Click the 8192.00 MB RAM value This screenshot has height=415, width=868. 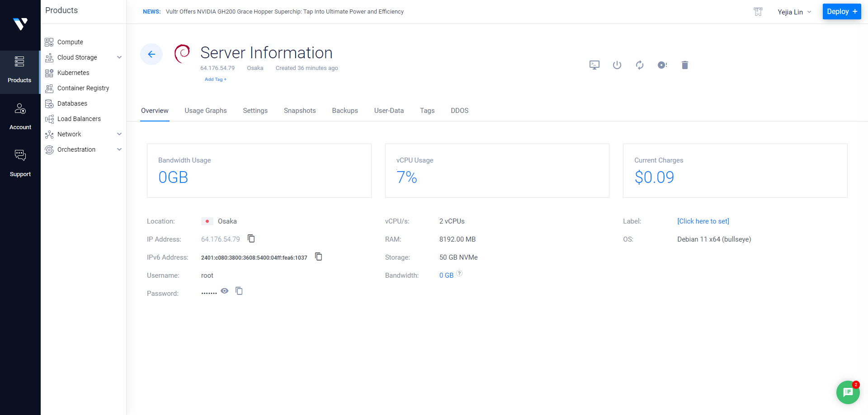pyautogui.click(x=458, y=239)
